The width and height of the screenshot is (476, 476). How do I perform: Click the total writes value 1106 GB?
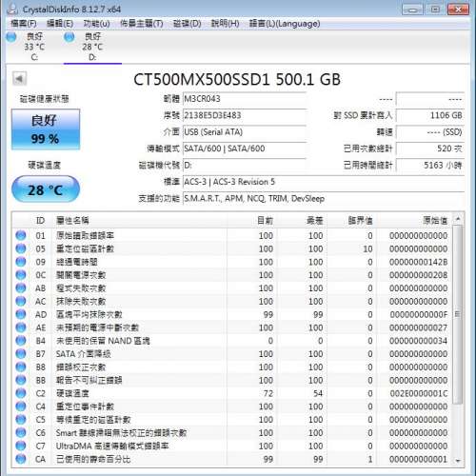(430, 115)
